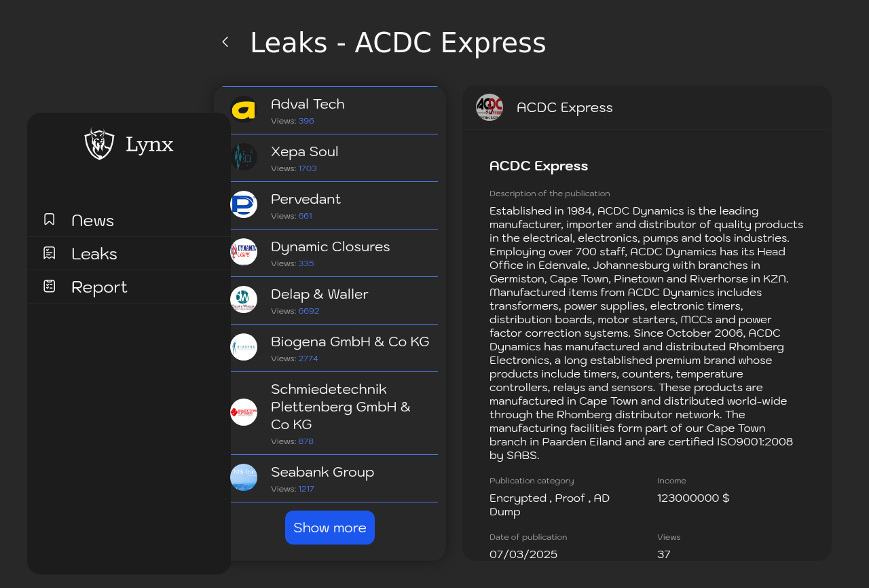Image resolution: width=869 pixels, height=588 pixels.
Task: Open the Adval Tech leak entry
Action: pos(330,111)
